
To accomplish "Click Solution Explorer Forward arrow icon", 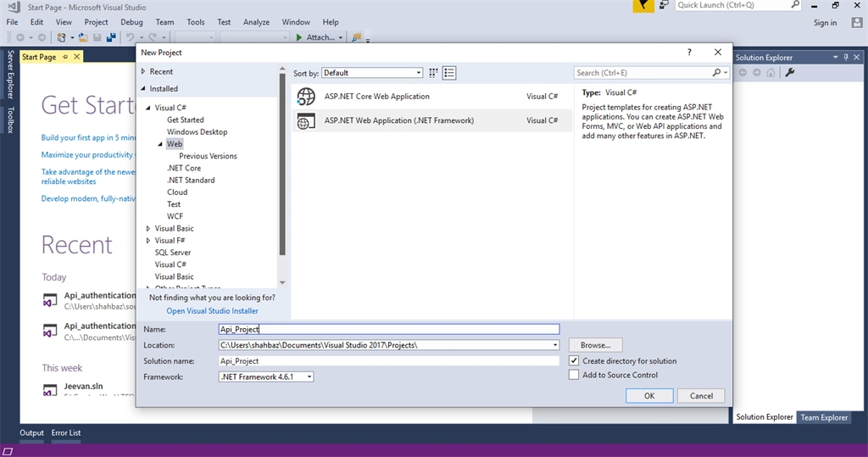I will (x=756, y=73).
